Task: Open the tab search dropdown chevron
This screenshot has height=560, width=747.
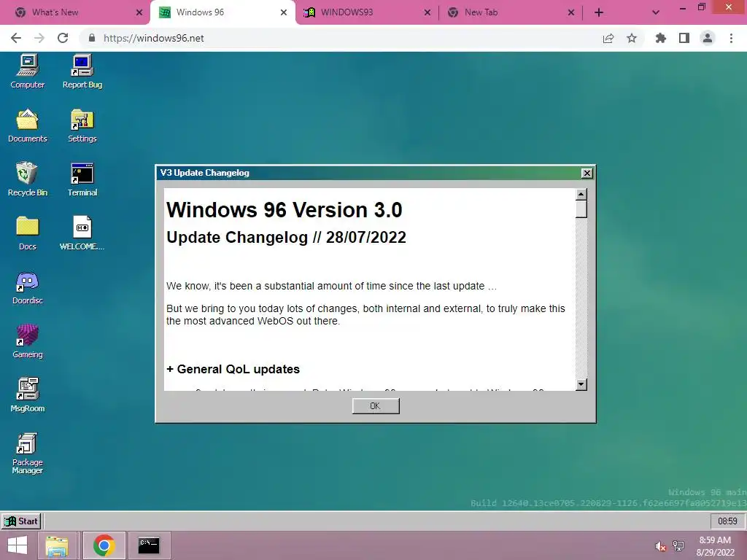Action: point(656,12)
